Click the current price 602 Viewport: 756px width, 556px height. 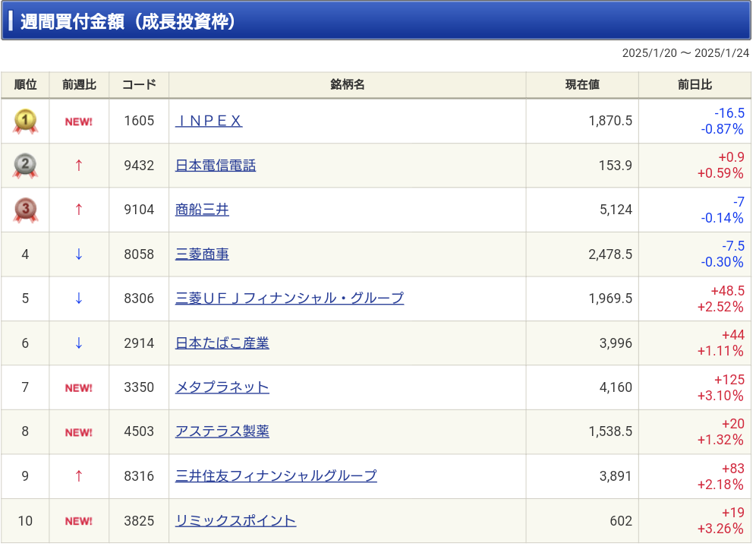pyautogui.click(x=621, y=521)
